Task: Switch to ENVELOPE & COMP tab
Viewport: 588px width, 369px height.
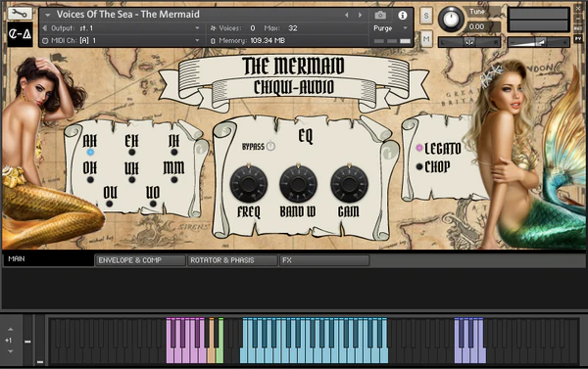Action: pyautogui.click(x=140, y=260)
